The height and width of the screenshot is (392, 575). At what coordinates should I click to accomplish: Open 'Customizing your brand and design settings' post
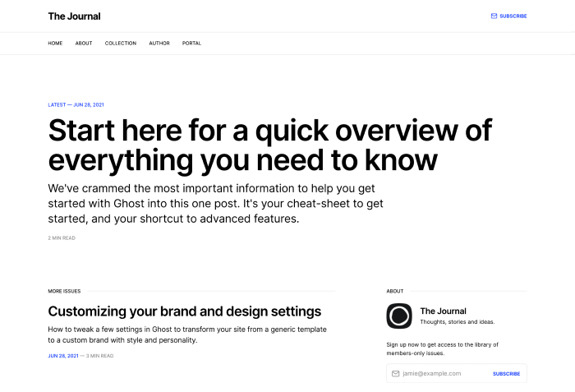184,311
